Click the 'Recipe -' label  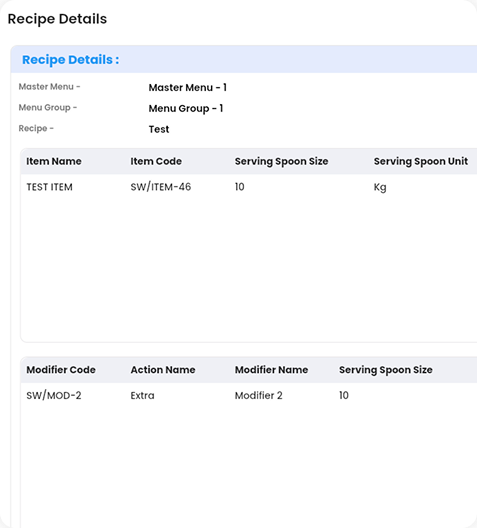pyautogui.click(x=36, y=129)
